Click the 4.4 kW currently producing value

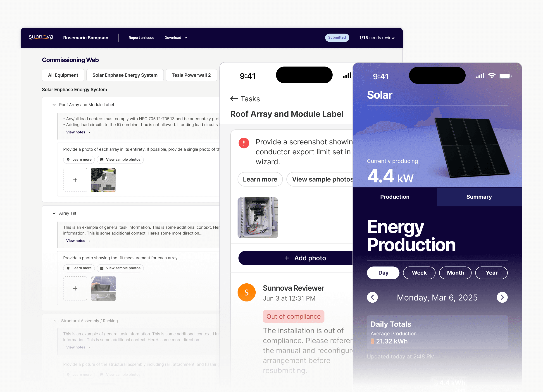[x=390, y=176]
